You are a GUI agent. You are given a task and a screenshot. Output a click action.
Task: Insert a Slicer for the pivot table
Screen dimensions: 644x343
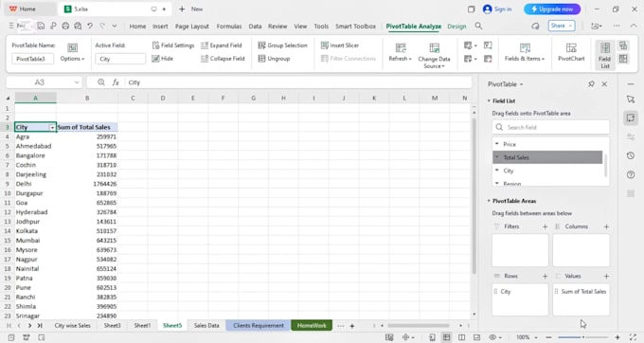[x=340, y=45]
